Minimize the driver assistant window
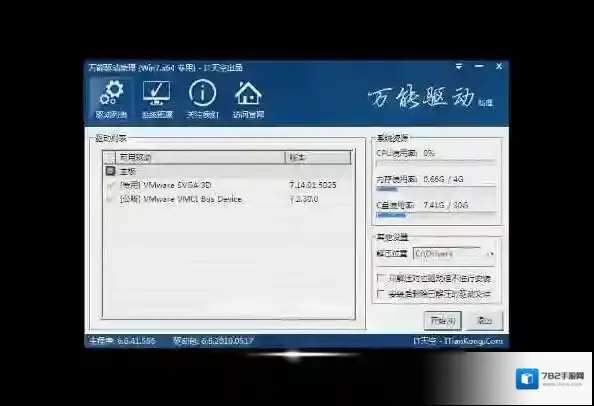 pyautogui.click(x=479, y=67)
